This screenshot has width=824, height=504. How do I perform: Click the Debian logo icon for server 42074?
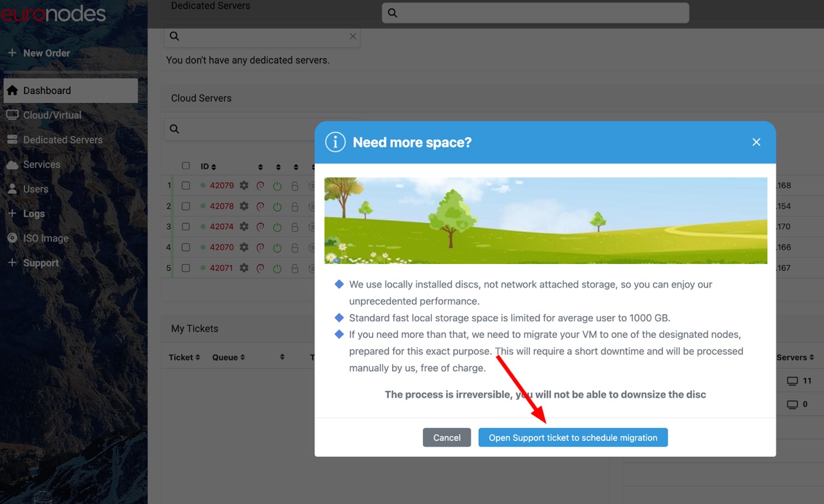tap(261, 227)
